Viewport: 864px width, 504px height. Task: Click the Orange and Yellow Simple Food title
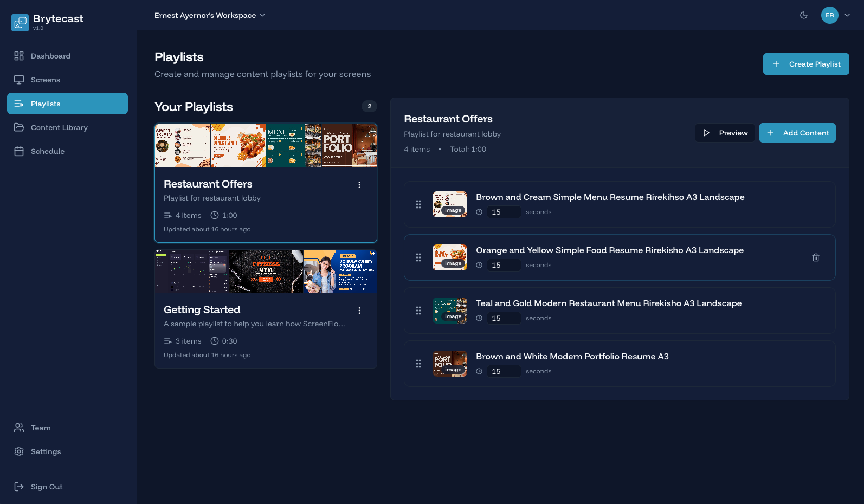[x=610, y=250]
